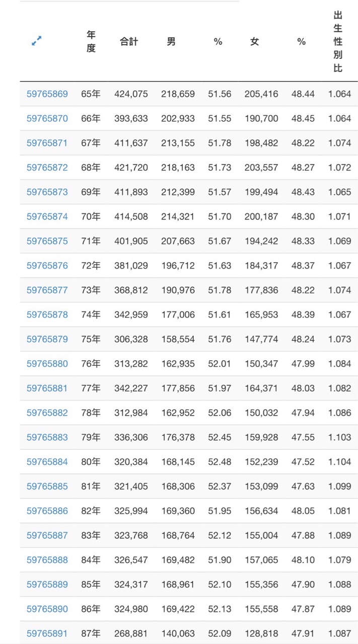
Task: Follow the 59765882 row link
Action: coord(47,413)
